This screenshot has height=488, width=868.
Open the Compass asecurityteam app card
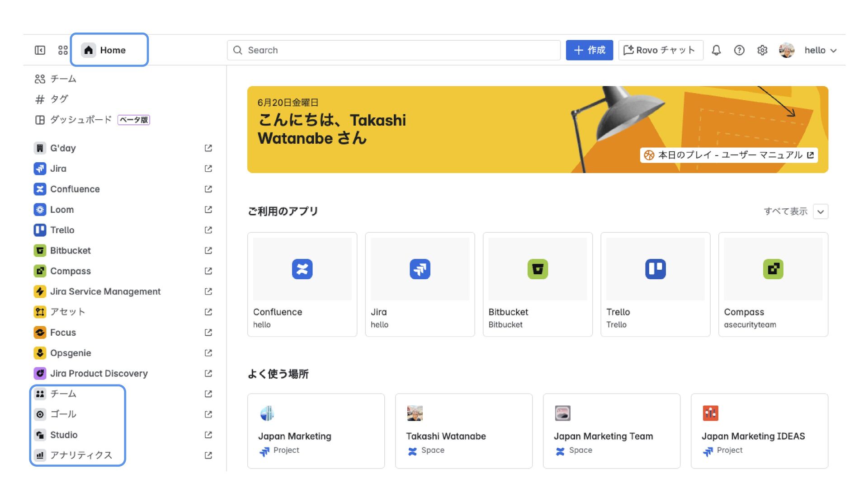point(773,285)
